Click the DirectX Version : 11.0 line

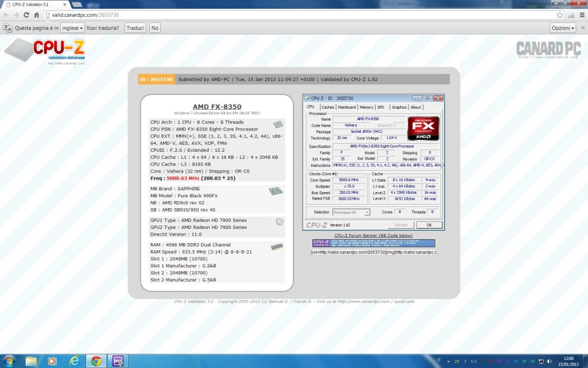tap(176, 235)
